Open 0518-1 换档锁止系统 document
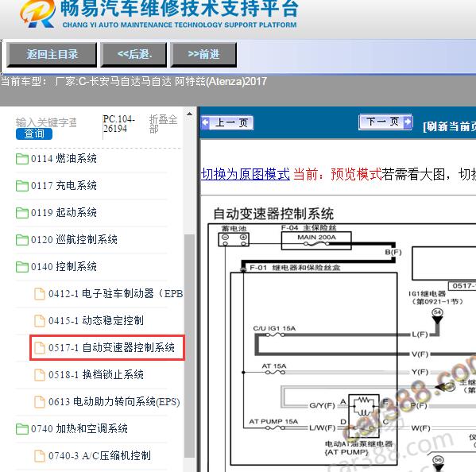476x472 pixels. 95,374
